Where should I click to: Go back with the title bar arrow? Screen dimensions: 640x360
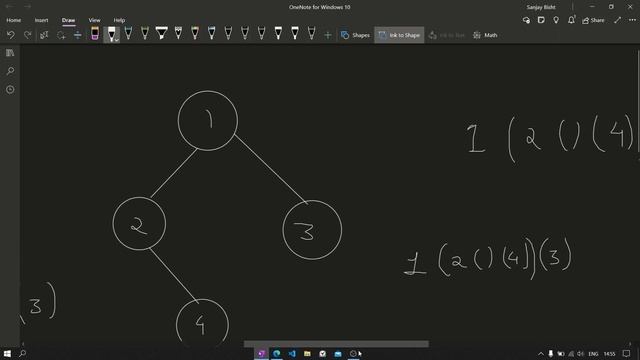pos(10,7)
